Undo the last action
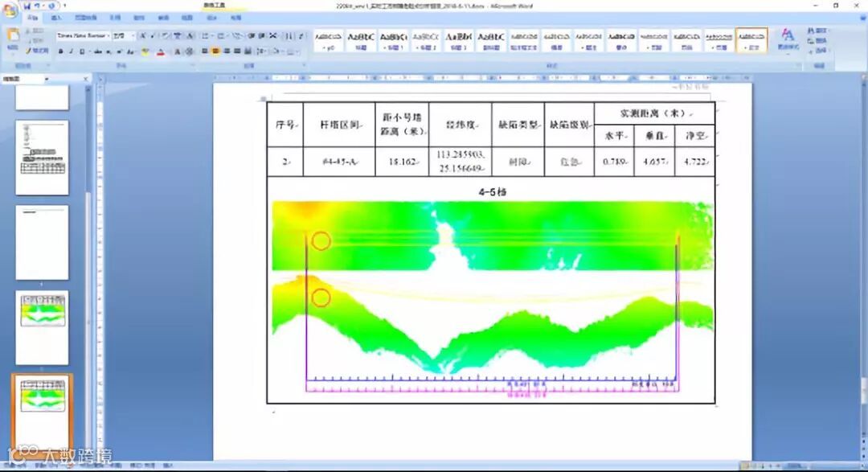 click(x=39, y=6)
